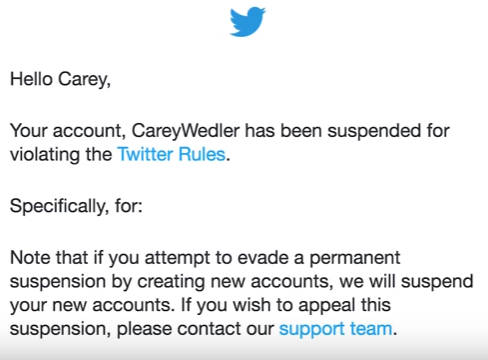Select the CareyWedler account name text
Image resolution: width=488 pixels, height=360 pixels.
pyautogui.click(x=186, y=131)
